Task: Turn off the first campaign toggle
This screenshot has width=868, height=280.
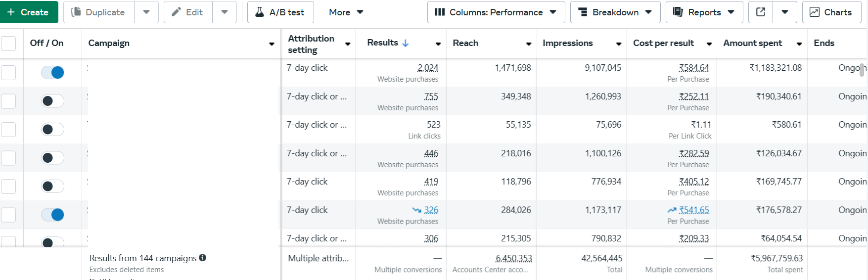Action: [52, 73]
